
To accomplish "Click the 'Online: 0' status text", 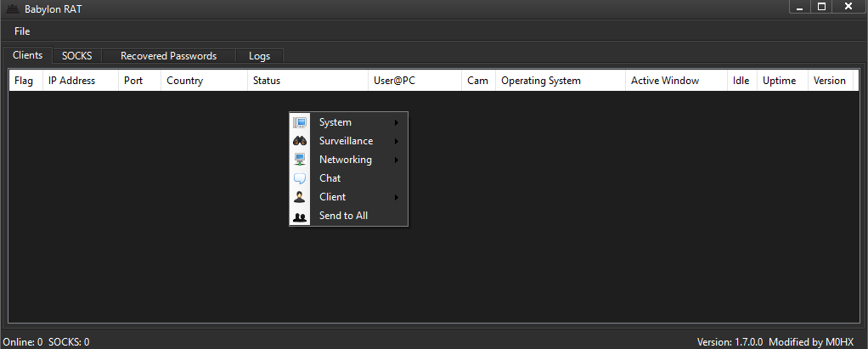I will 23,342.
